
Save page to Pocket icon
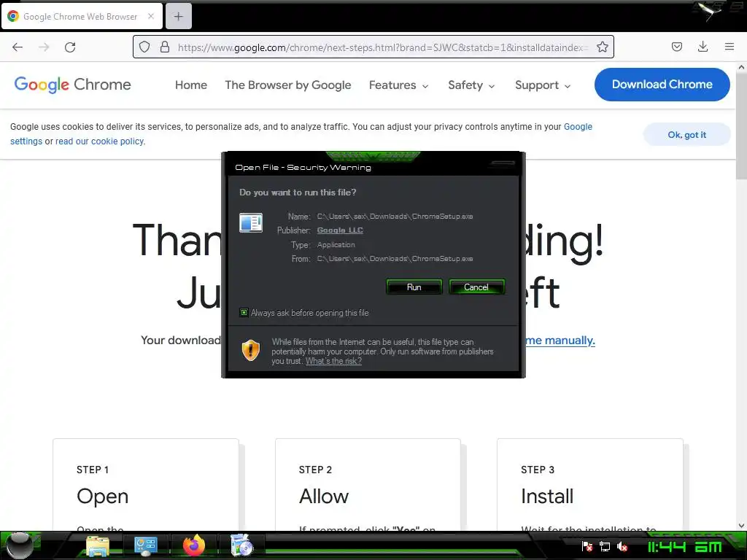pyautogui.click(x=676, y=47)
